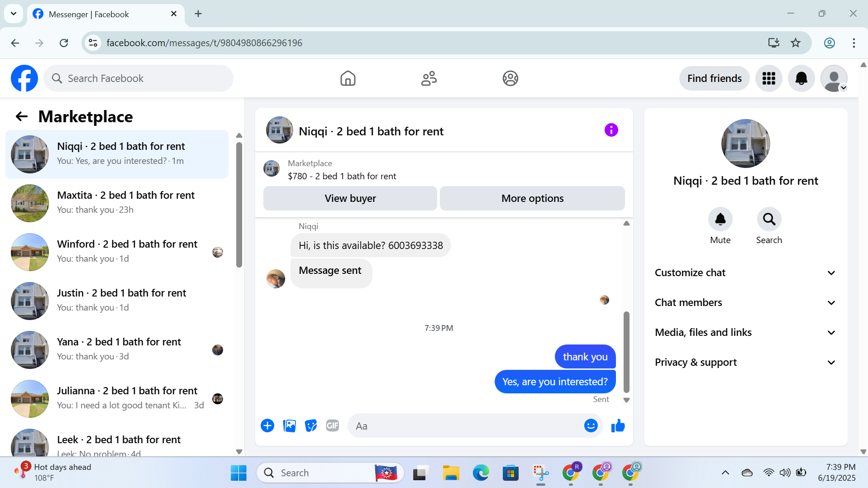The height and width of the screenshot is (488, 868).
Task: Open Winford 2 bed 1 bath conversation
Action: 117,252
